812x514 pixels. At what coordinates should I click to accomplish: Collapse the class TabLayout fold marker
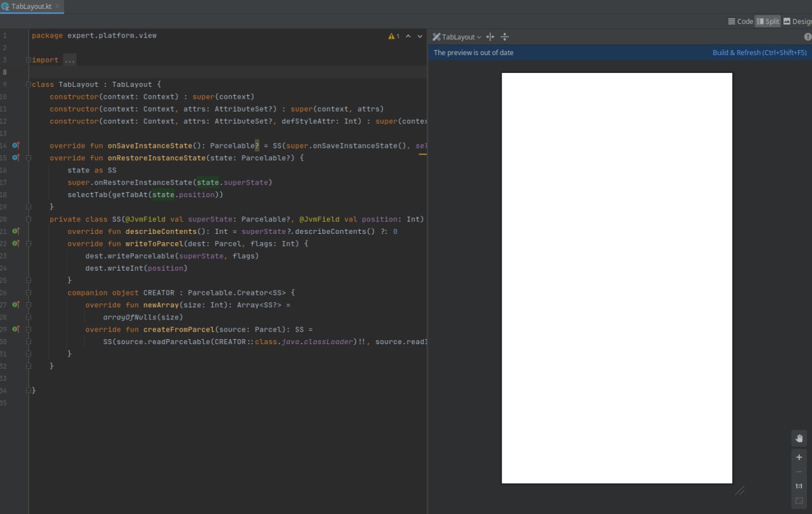point(29,84)
